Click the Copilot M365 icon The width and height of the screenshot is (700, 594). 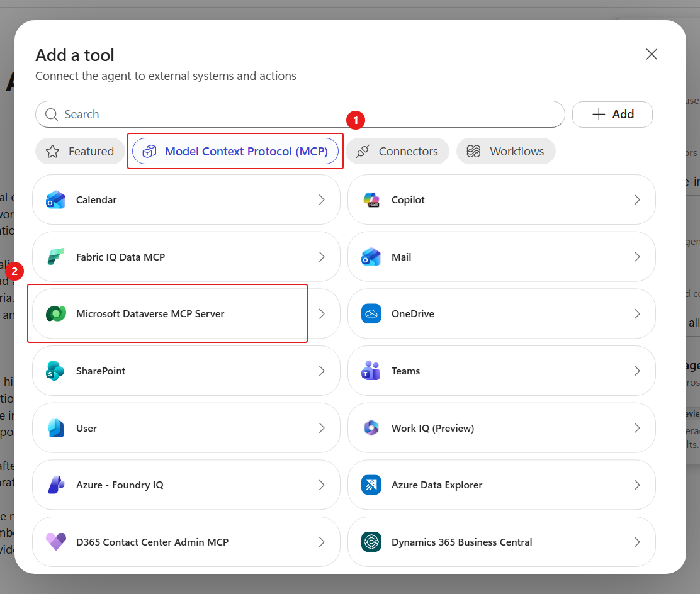371,200
